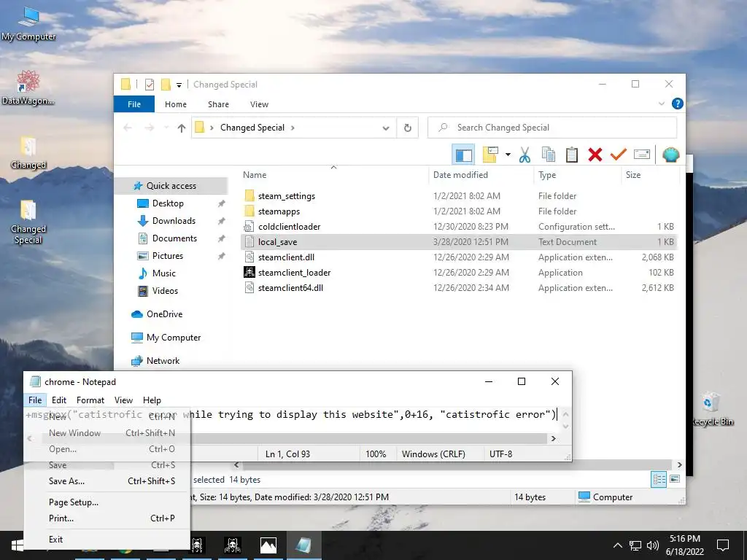Toggle the navigation pane toolbar icon
This screenshot has width=747, height=560.
[463, 155]
